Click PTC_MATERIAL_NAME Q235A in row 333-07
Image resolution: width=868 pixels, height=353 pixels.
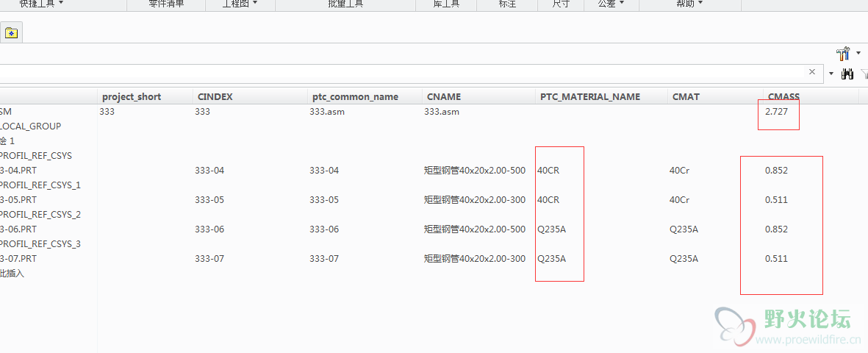[552, 259]
